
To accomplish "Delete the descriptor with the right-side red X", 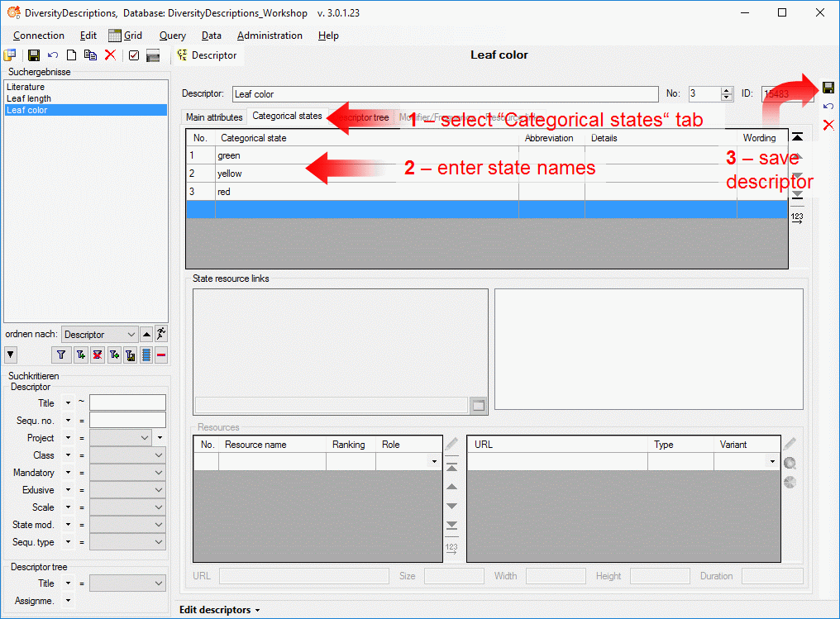I will 828,125.
